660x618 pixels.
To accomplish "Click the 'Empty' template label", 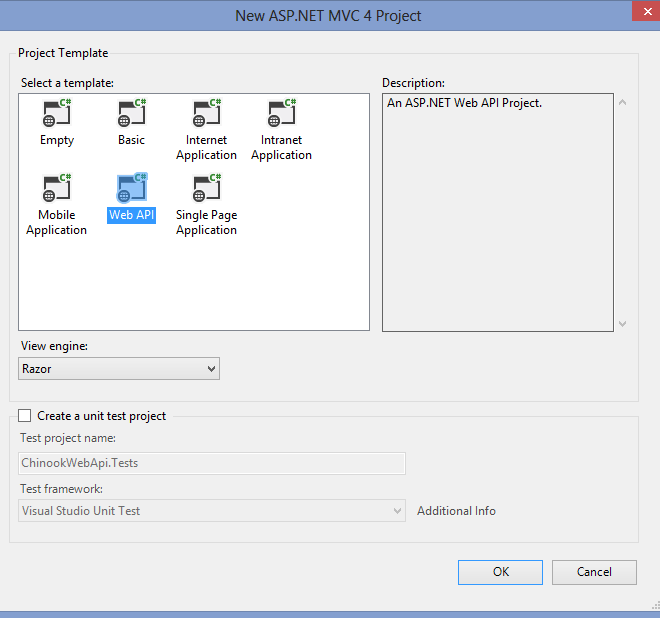I will (x=57, y=140).
